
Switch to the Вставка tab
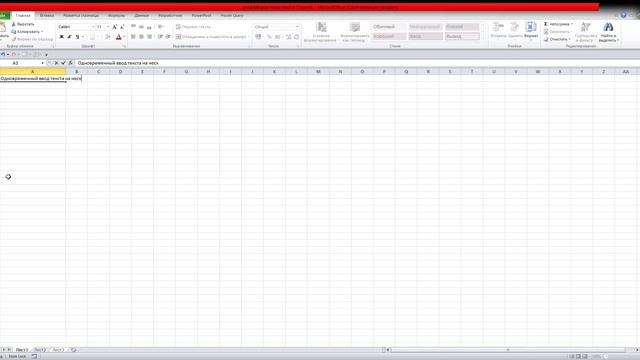47,16
